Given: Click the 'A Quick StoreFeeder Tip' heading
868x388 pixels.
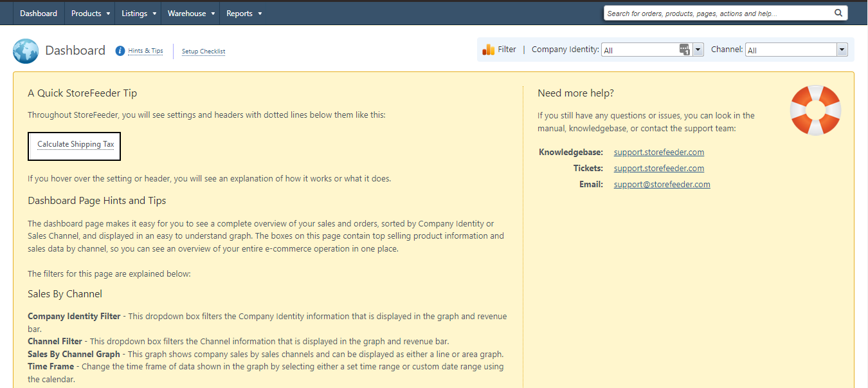Looking at the screenshot, I should pyautogui.click(x=82, y=93).
